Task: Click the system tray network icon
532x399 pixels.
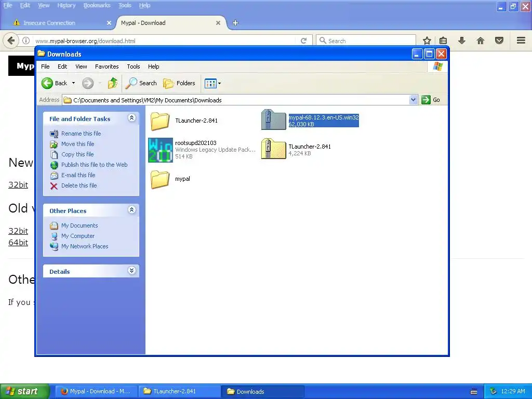Action: 494,392
